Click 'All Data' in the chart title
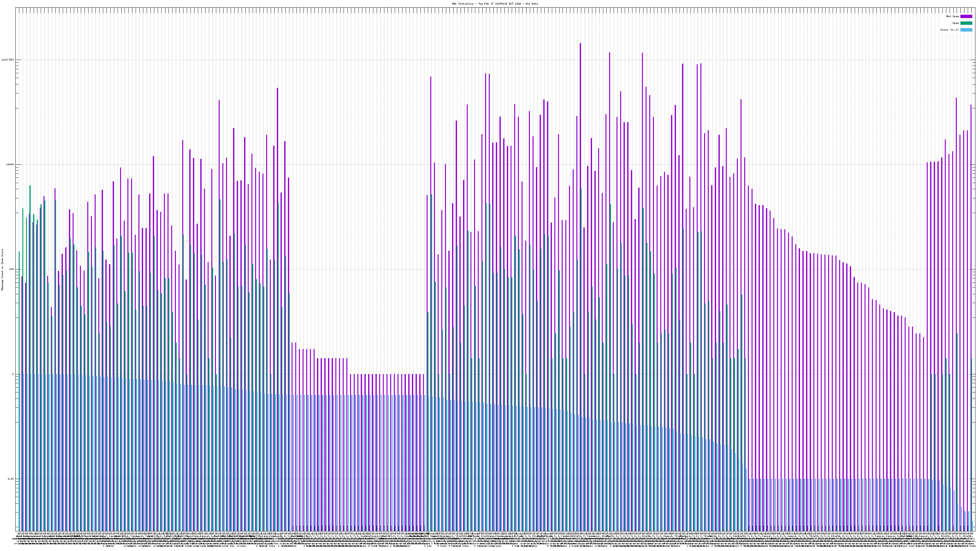 point(532,3)
